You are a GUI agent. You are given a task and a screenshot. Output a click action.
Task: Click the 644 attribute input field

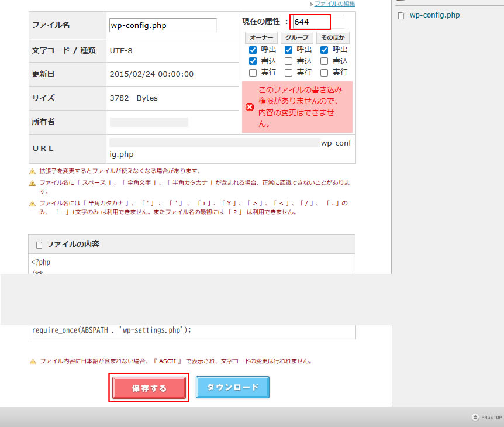[310, 21]
